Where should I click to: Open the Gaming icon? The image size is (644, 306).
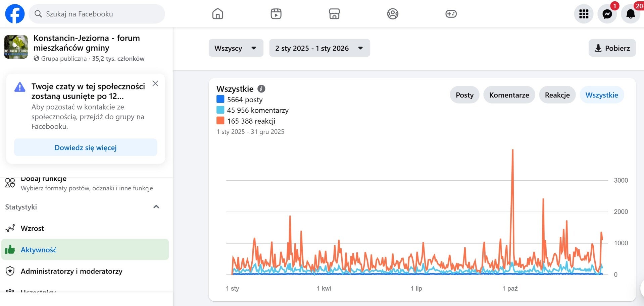click(451, 14)
